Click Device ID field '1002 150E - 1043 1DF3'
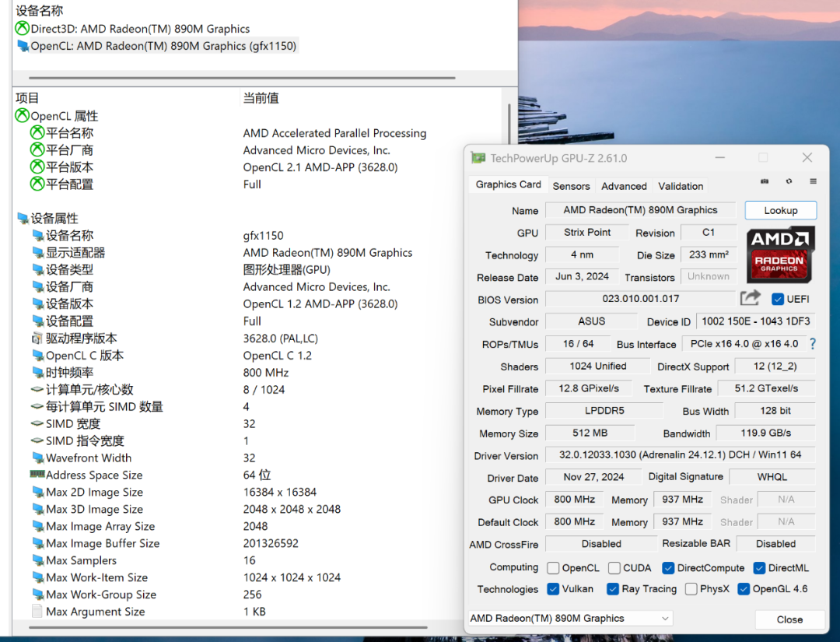This screenshot has height=642, width=840. [x=755, y=321]
